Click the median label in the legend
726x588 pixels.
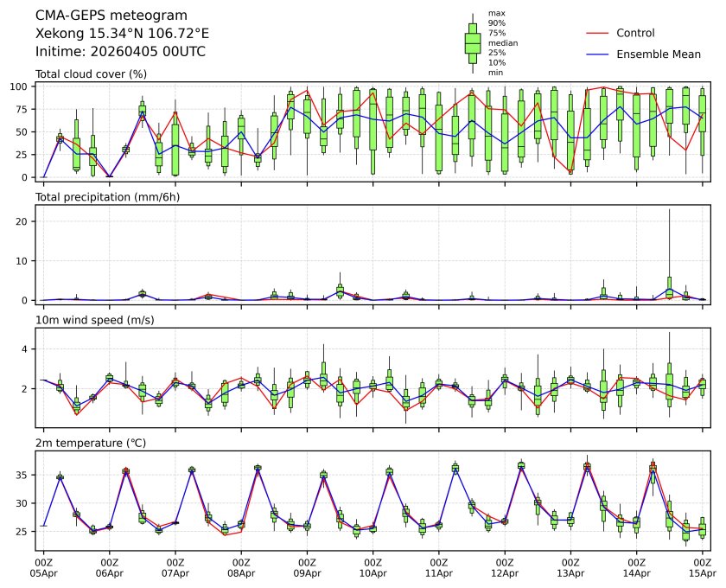pyautogui.click(x=503, y=42)
